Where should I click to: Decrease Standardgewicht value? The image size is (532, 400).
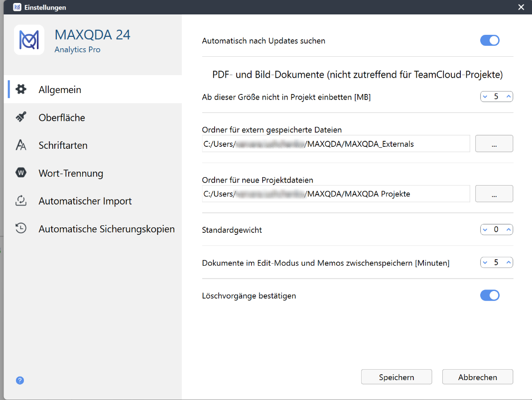point(485,229)
